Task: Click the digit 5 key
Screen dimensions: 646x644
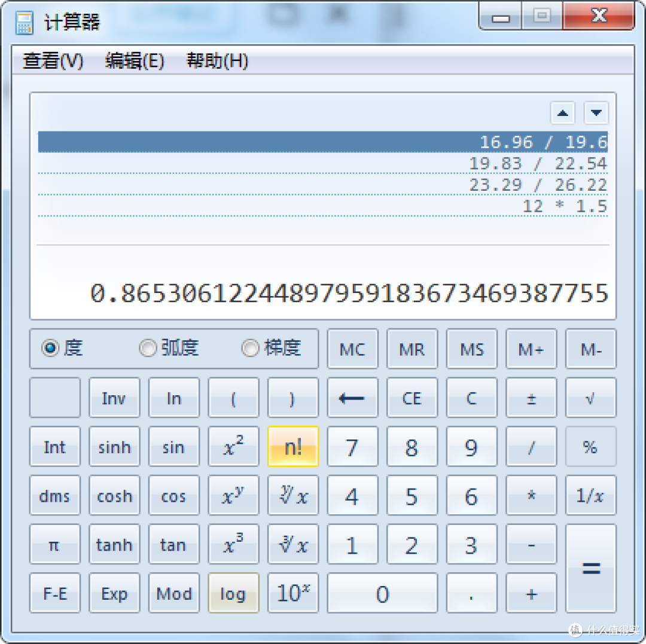Action: (x=412, y=495)
